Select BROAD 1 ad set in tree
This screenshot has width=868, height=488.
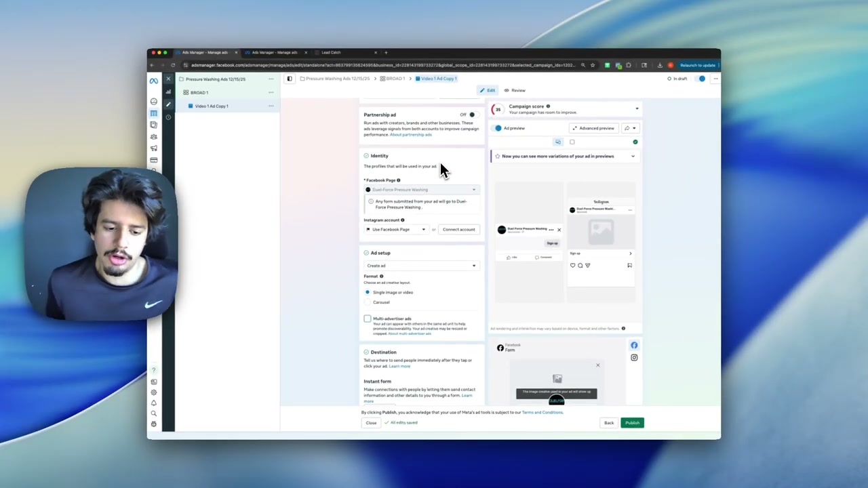click(x=199, y=93)
